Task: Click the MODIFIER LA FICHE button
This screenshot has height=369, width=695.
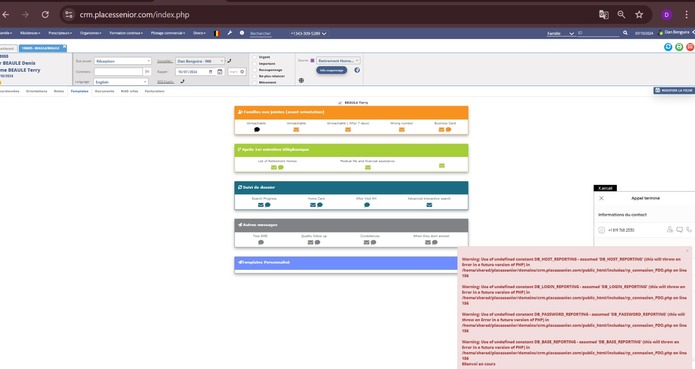Action: (x=674, y=90)
